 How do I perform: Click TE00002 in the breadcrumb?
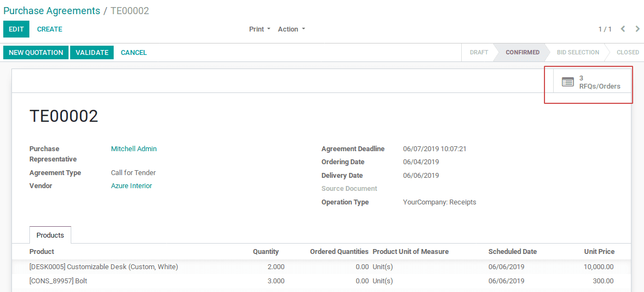click(130, 11)
